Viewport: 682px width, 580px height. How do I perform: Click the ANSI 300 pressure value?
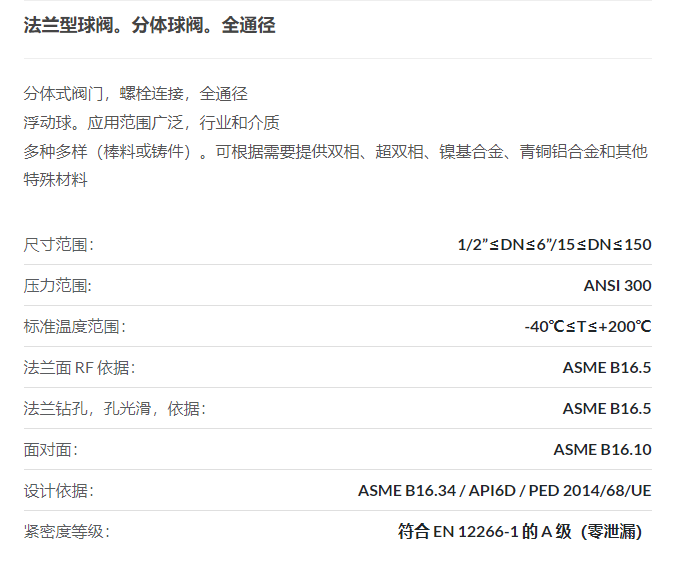[618, 285]
